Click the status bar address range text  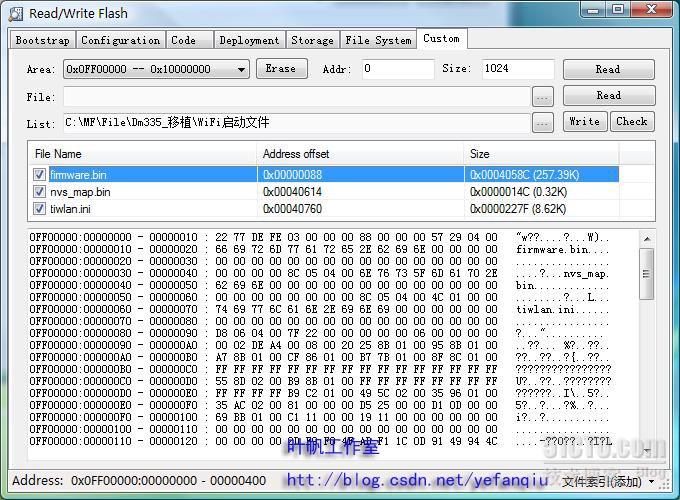pyautogui.click(x=139, y=480)
